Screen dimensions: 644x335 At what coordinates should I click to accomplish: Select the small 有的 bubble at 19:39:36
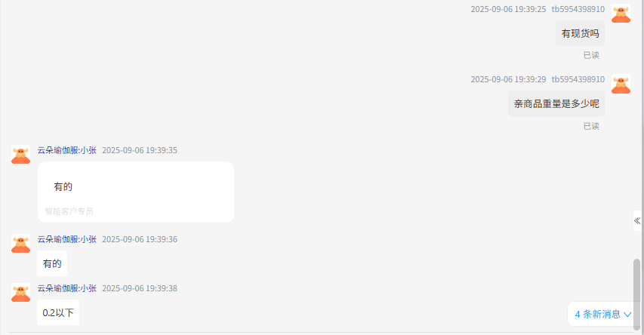click(52, 263)
